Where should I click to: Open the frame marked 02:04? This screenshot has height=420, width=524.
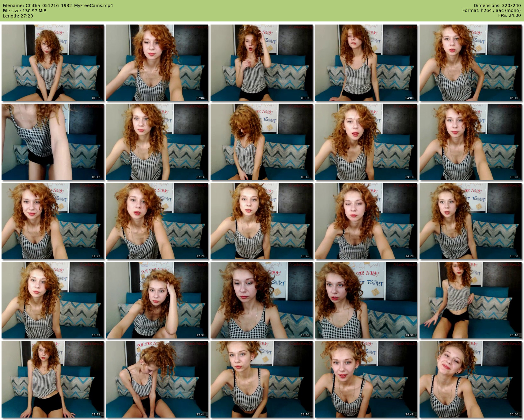(x=157, y=63)
